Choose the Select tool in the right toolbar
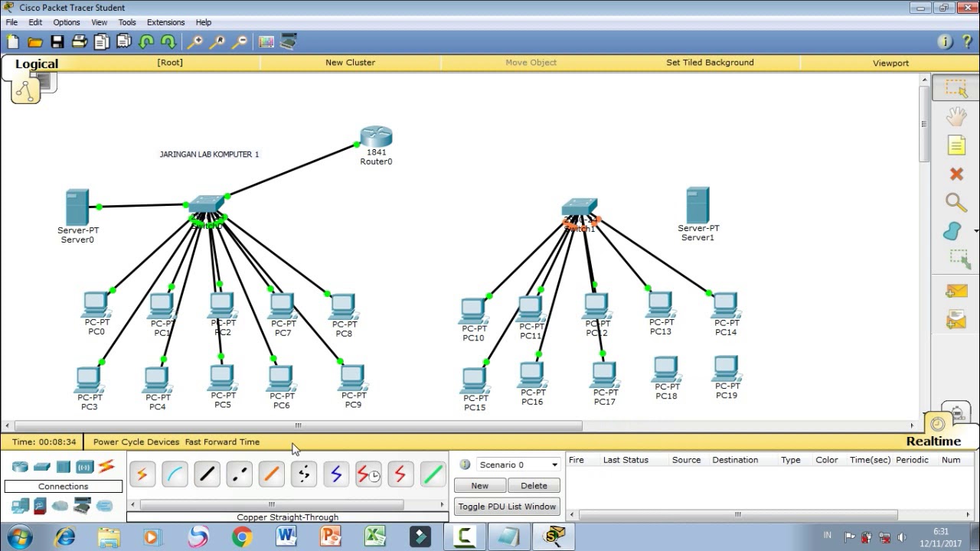Image resolution: width=980 pixels, height=551 pixels. pos(956,88)
